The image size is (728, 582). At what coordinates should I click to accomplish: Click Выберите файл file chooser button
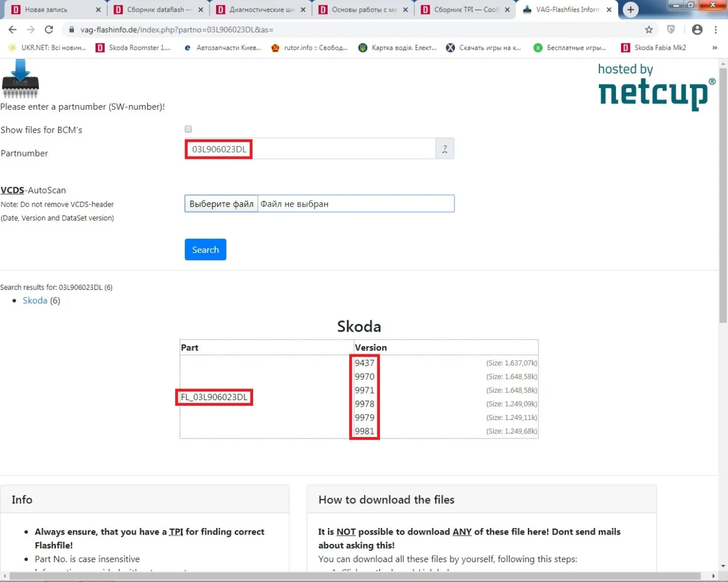pos(221,204)
